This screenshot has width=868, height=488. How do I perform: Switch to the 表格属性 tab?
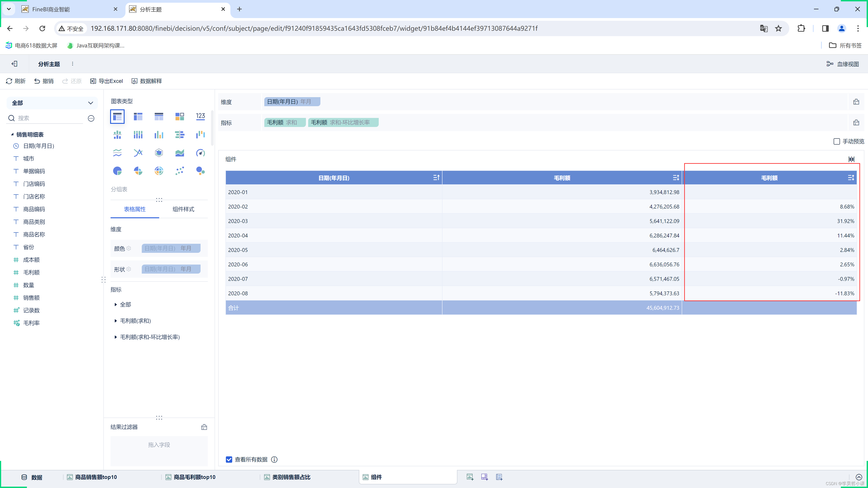[x=135, y=209]
